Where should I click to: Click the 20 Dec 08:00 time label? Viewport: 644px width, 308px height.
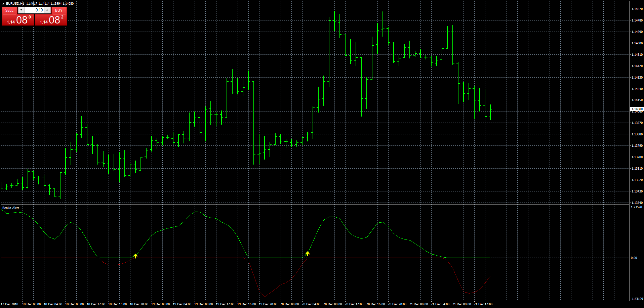(332, 304)
